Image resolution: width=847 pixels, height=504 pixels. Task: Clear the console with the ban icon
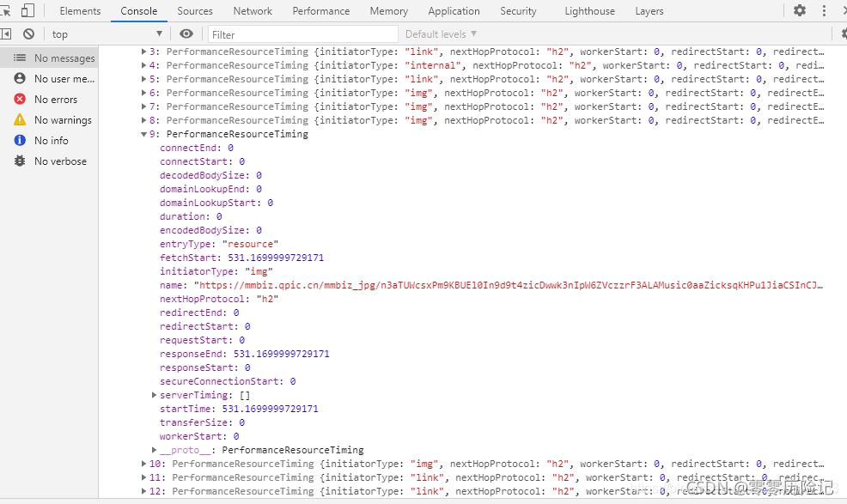tap(28, 34)
